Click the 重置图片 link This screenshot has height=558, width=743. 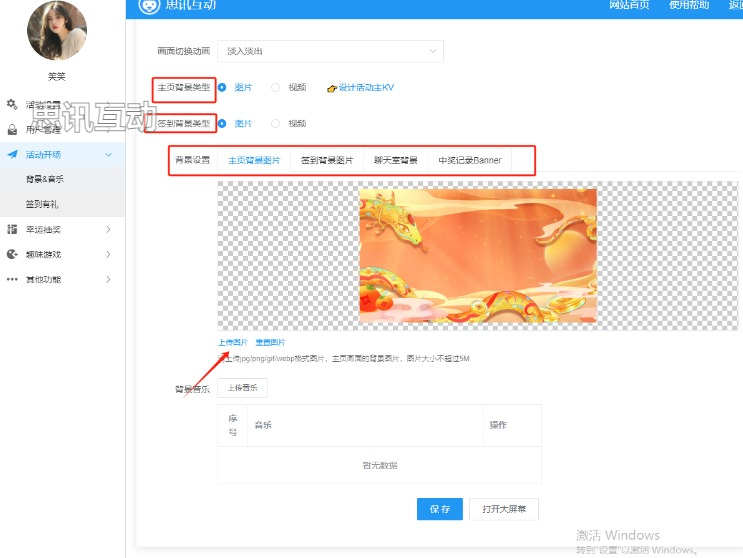click(270, 342)
